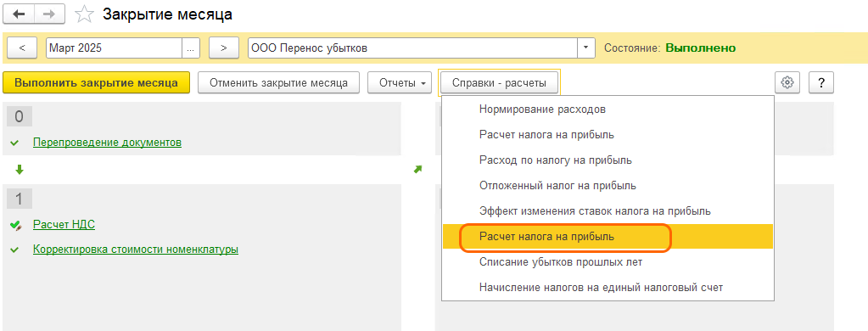The image size is (868, 331).
Task: Select Нормирование расходов menu item
Action: pyautogui.click(x=608, y=109)
